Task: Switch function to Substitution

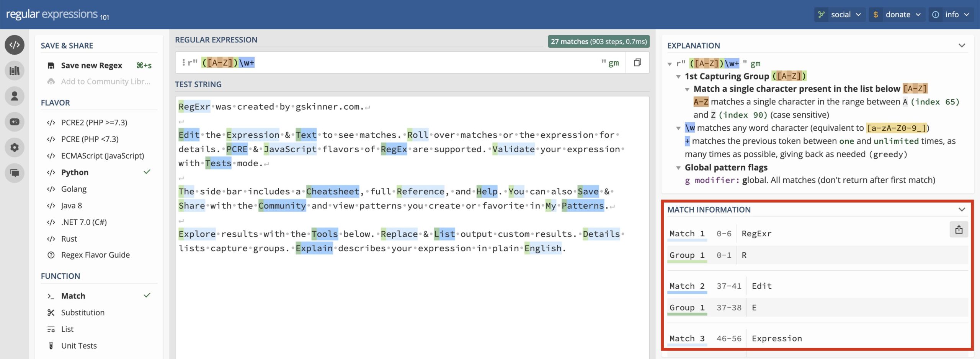Action: tap(82, 313)
